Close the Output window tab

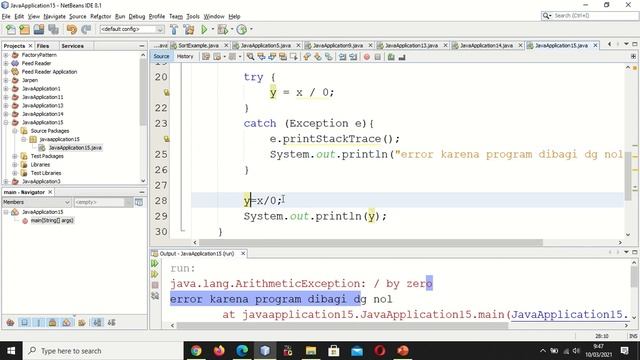pos(243,254)
